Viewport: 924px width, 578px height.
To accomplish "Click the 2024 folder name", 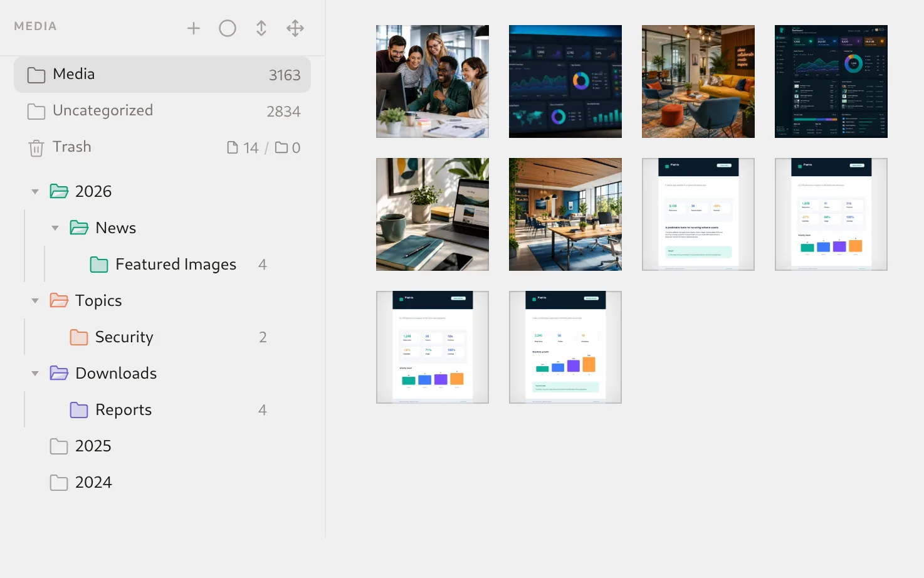I will click(x=93, y=482).
